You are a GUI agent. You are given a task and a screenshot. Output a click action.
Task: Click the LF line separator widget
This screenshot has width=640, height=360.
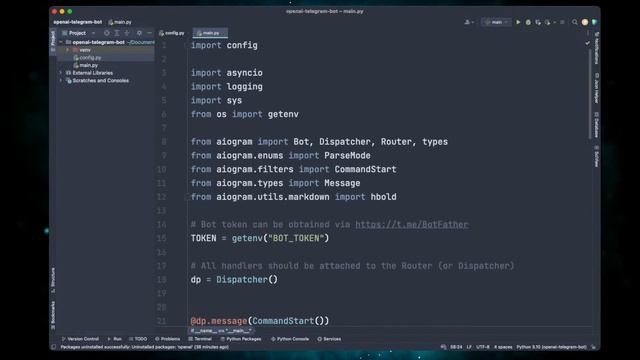click(x=469, y=347)
